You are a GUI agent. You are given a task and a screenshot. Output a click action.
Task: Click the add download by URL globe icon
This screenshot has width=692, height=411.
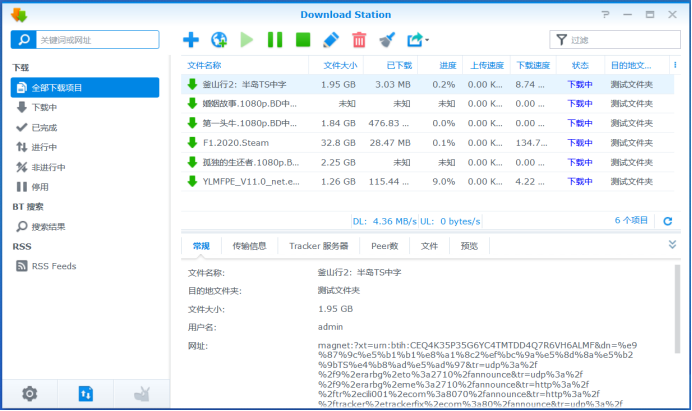pos(219,40)
